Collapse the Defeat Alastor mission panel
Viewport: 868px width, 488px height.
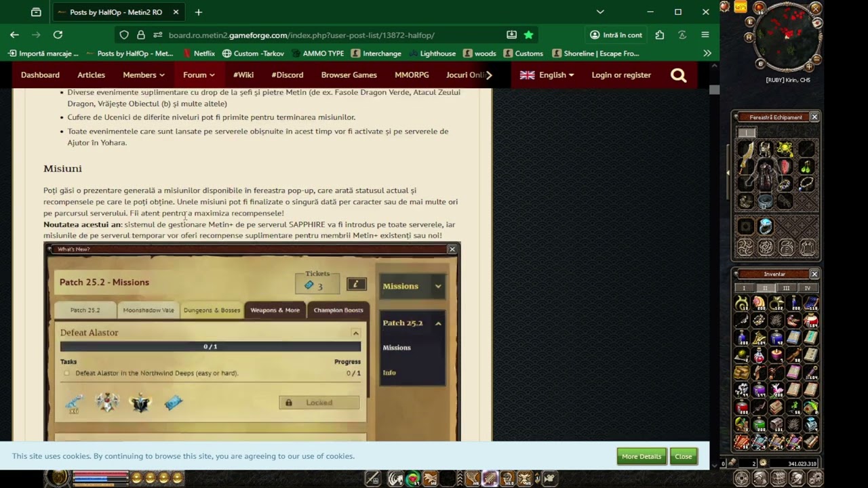click(355, 333)
